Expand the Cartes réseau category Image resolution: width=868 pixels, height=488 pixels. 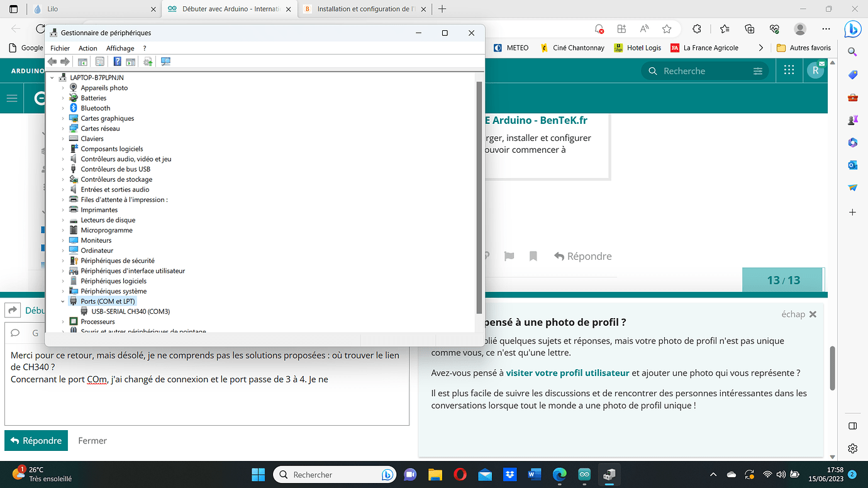click(x=63, y=128)
